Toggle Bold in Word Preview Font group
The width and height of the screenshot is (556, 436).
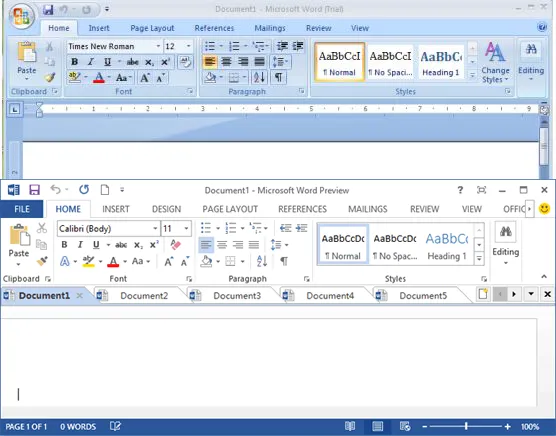coord(64,245)
